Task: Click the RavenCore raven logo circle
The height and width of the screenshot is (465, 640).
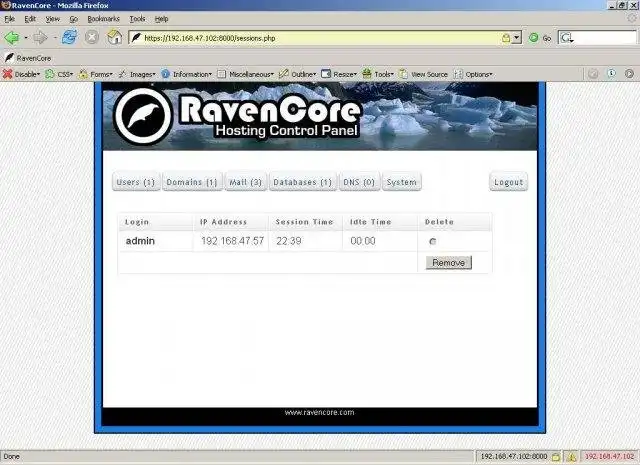Action: pyautogui.click(x=142, y=116)
